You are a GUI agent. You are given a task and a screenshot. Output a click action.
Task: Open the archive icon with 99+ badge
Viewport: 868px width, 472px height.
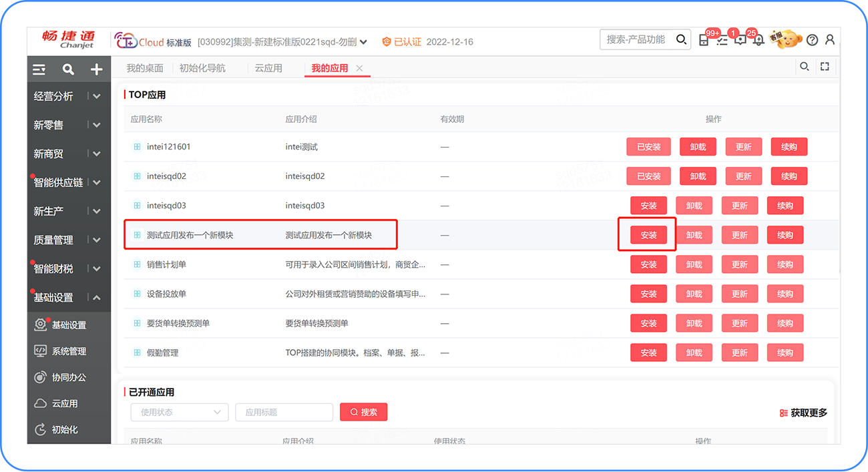(704, 40)
